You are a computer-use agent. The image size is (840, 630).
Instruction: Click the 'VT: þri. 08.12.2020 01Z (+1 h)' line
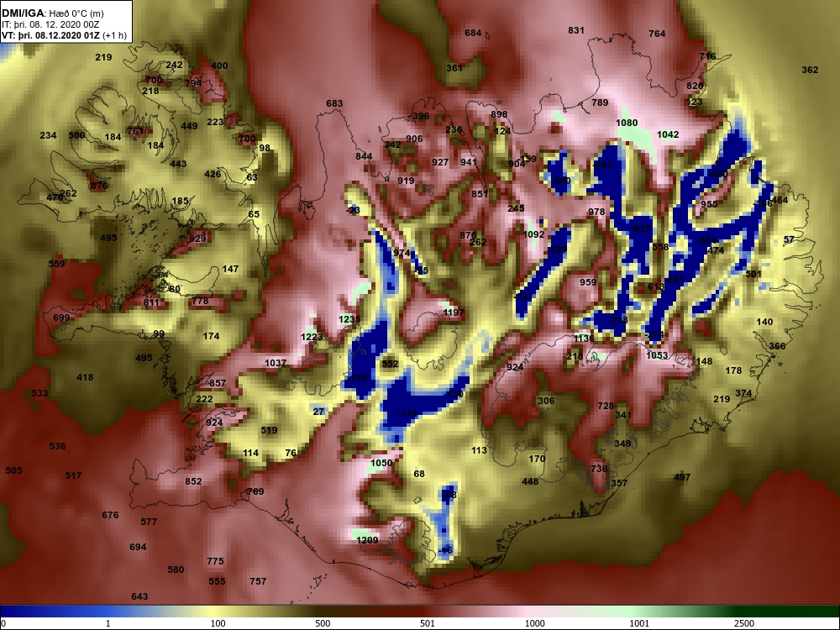pos(65,36)
